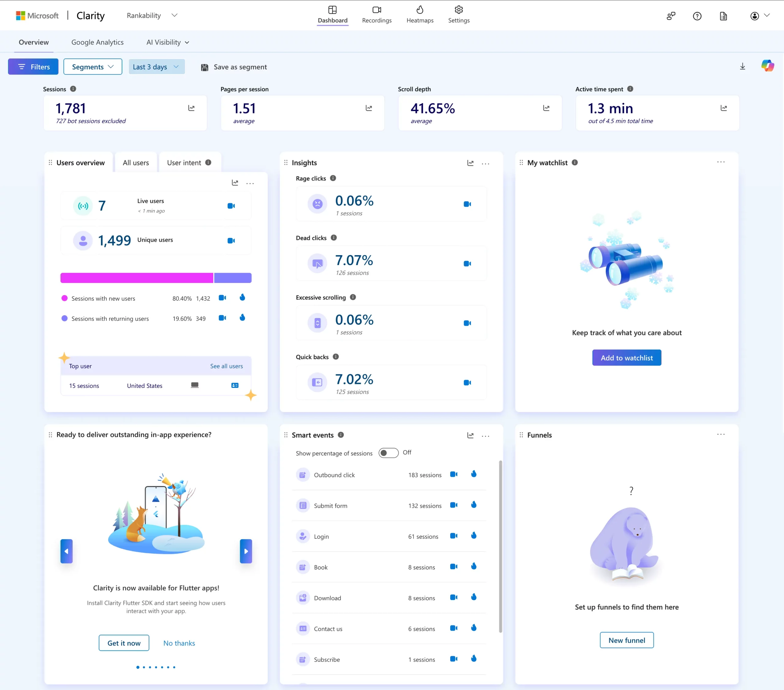
Task: Switch to Google Analytics tab
Action: (97, 42)
